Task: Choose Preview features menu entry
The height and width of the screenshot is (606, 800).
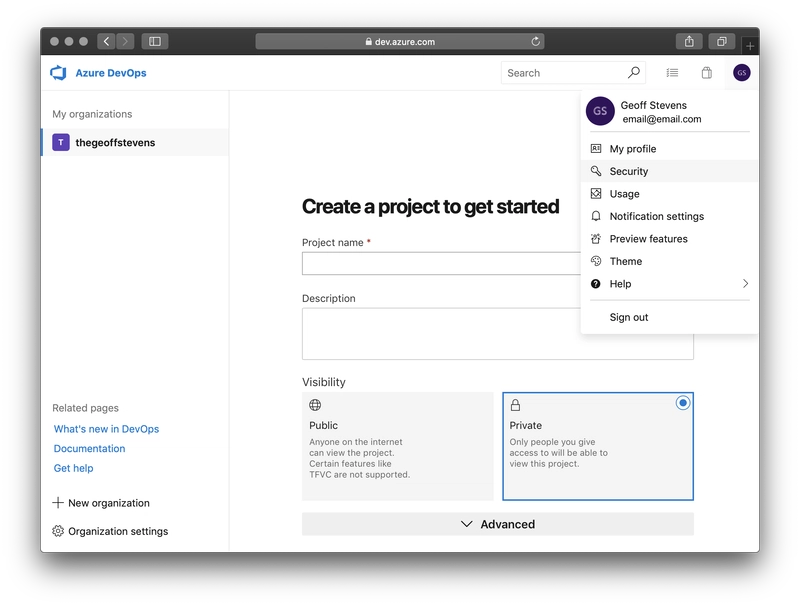Action: (669, 238)
